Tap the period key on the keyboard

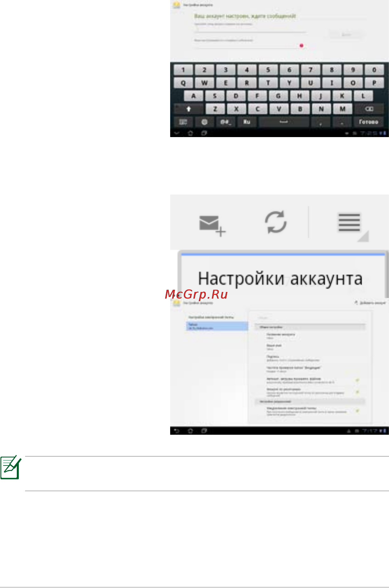coord(342,122)
